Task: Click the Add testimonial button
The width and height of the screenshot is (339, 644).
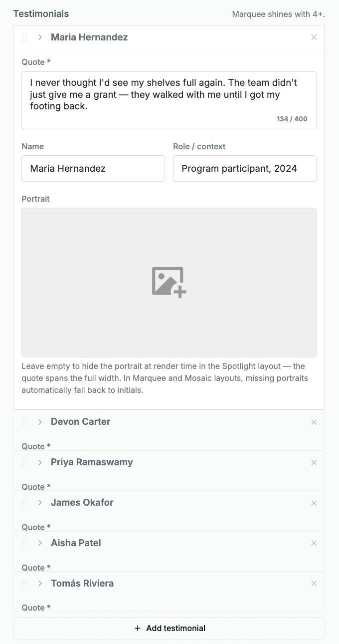Action: pos(169,629)
